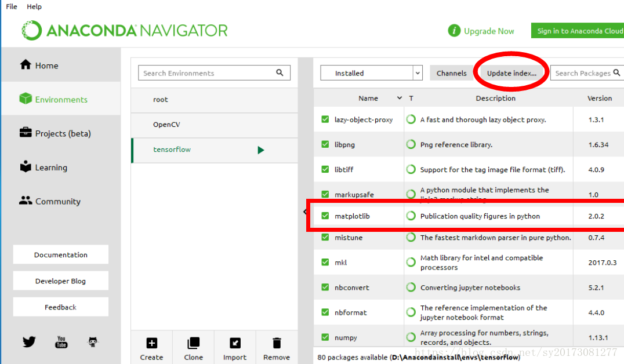Select the root environment
The height and width of the screenshot is (364, 624).
(215, 100)
